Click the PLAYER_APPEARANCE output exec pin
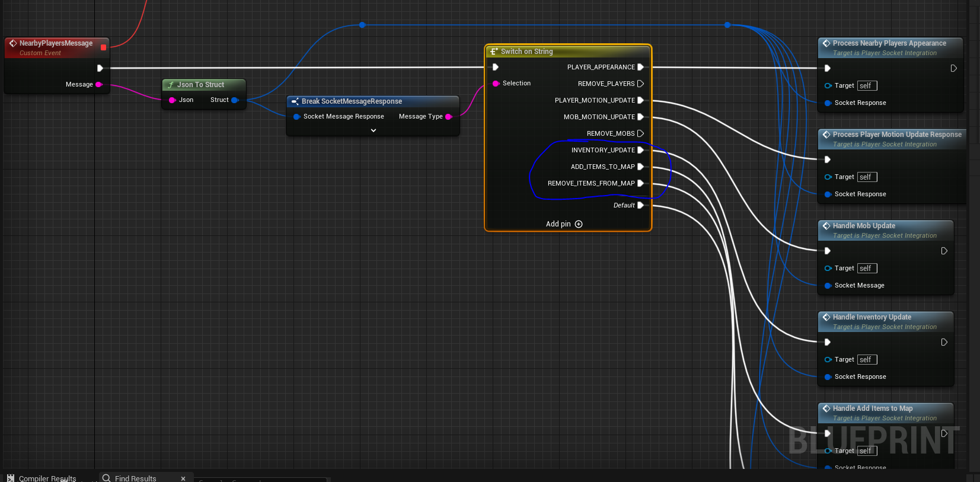Screen dimensions: 980x482 [x=640, y=67]
